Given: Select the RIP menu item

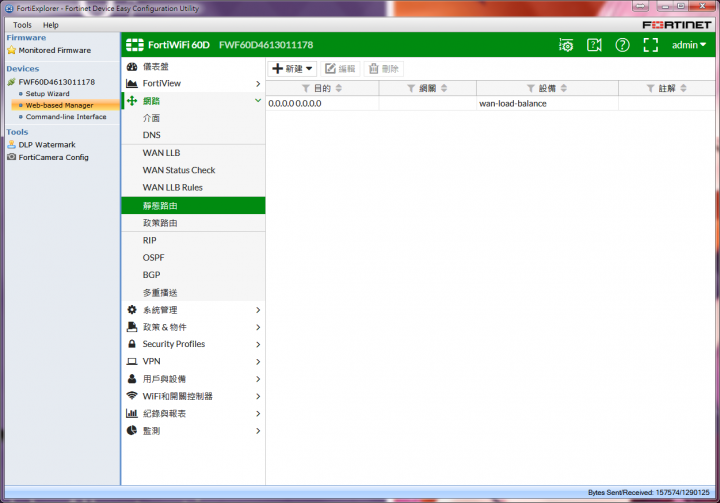Looking at the screenshot, I should pyautogui.click(x=193, y=240).
